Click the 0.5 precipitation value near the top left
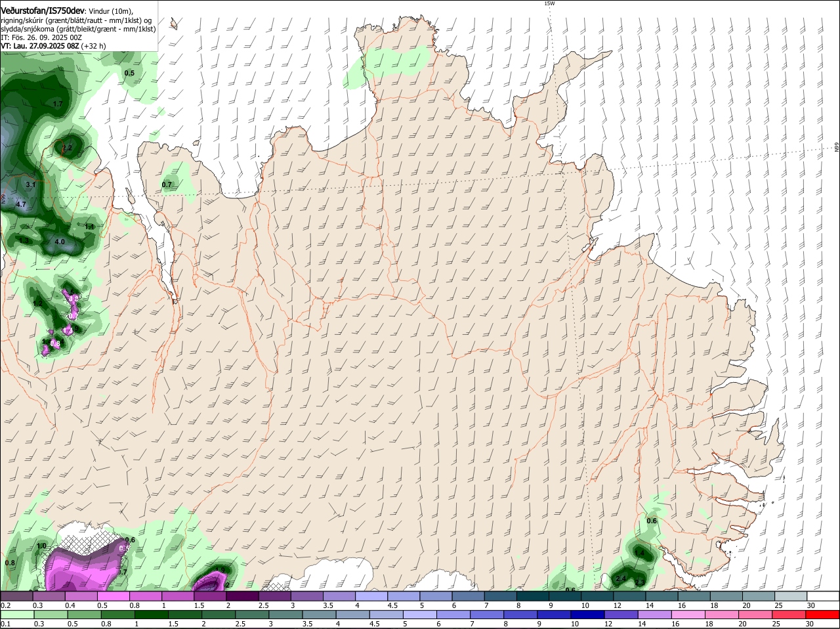 tap(129, 73)
